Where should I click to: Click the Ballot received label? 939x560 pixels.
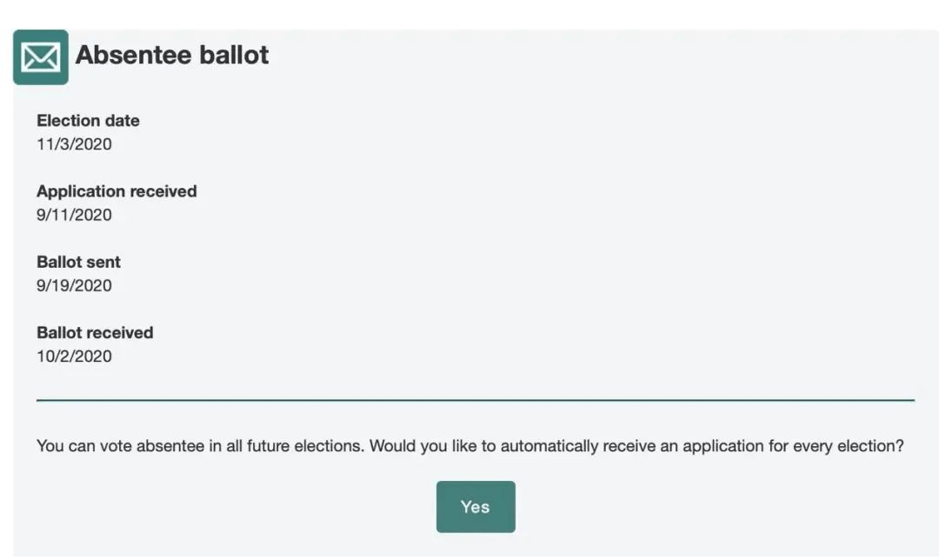96,332
